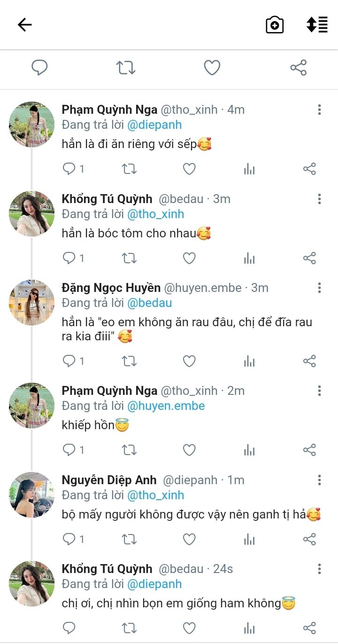Share the "khiếp hồn" tweet

click(x=309, y=450)
